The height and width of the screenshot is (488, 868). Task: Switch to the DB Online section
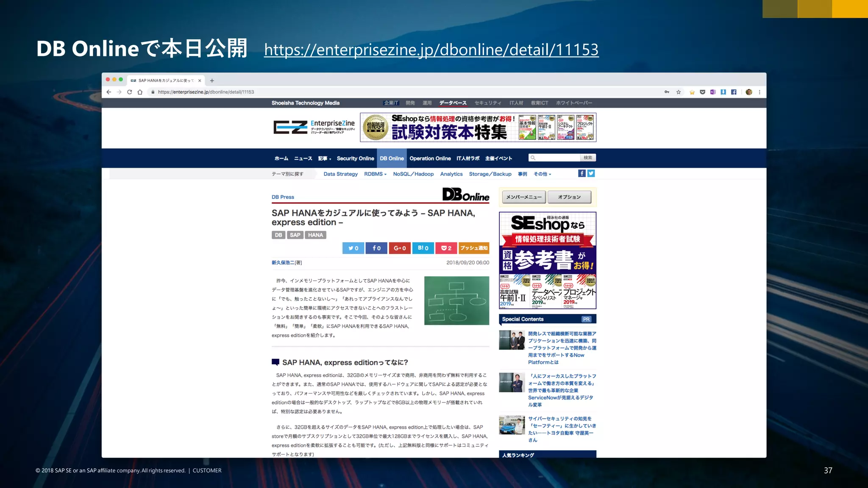(x=392, y=158)
